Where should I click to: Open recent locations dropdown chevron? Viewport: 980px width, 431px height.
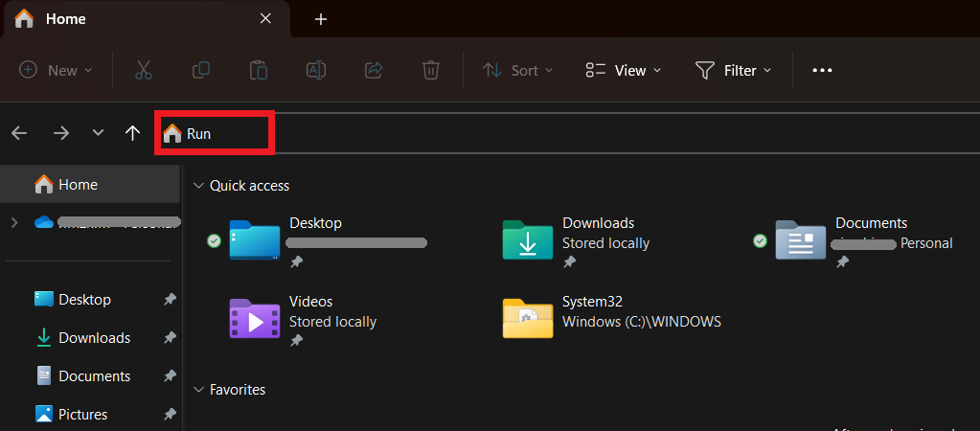(x=98, y=132)
